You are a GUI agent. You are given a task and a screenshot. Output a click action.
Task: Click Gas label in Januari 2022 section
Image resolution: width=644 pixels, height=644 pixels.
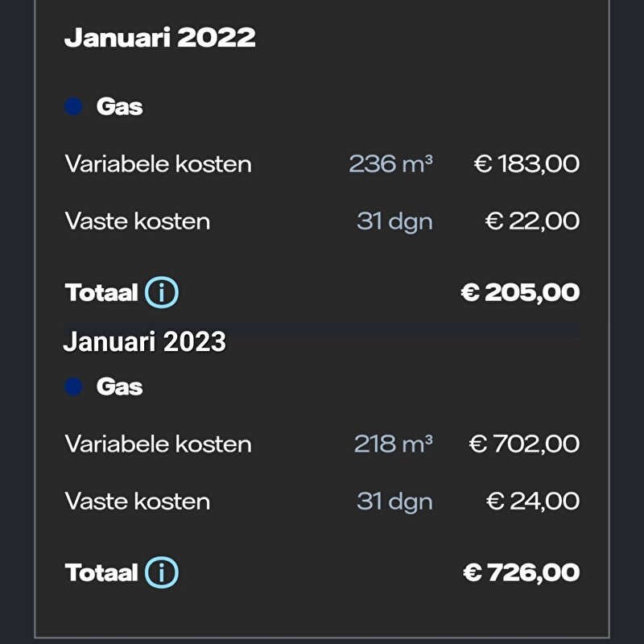pos(119,106)
